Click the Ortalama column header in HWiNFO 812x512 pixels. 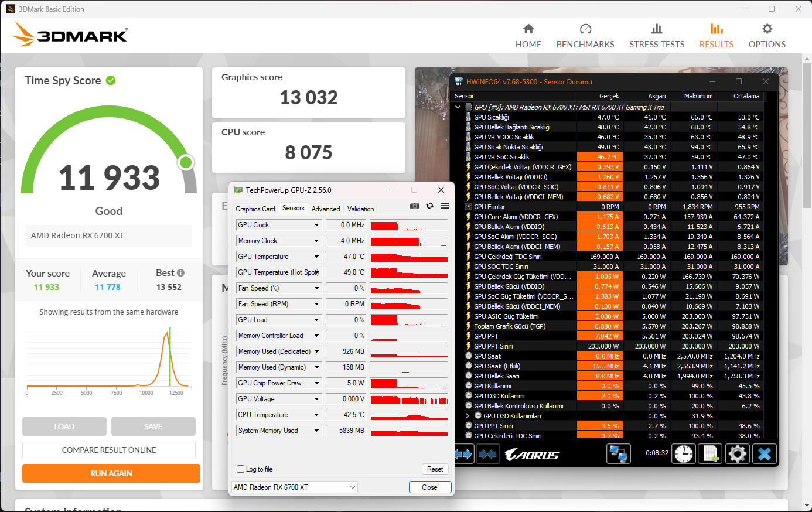point(741,96)
